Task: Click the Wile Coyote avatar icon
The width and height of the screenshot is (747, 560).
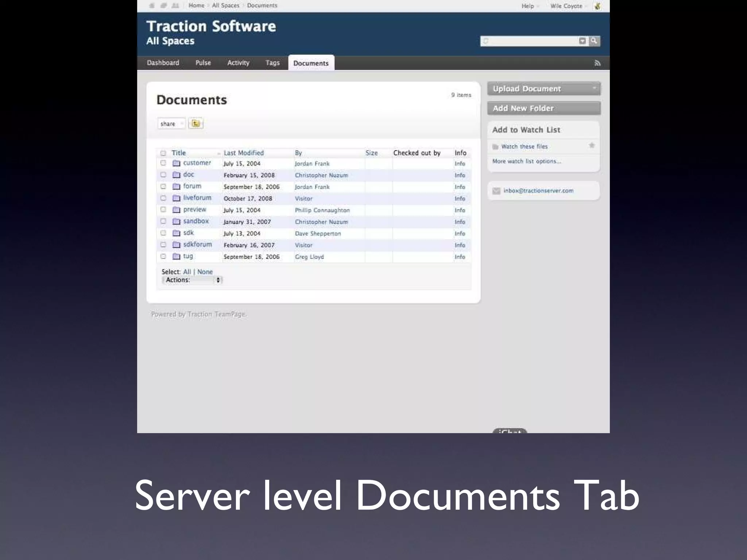Action: pyautogui.click(x=597, y=6)
